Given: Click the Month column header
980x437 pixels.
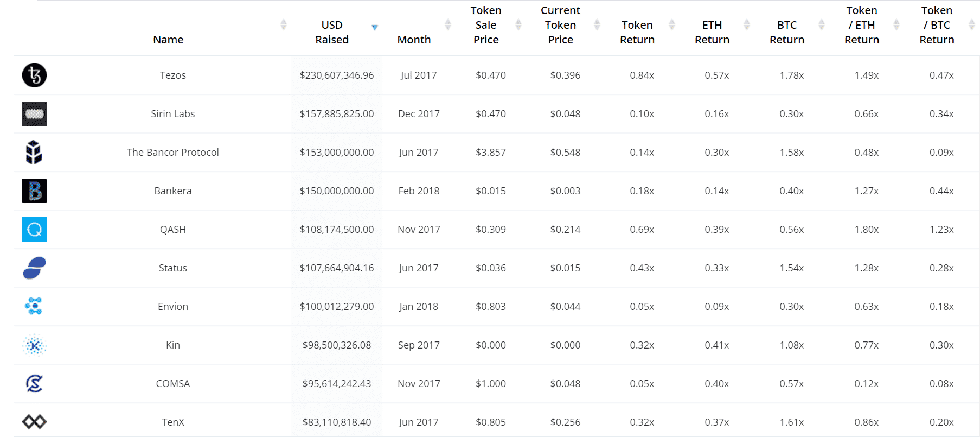Looking at the screenshot, I should point(414,40).
